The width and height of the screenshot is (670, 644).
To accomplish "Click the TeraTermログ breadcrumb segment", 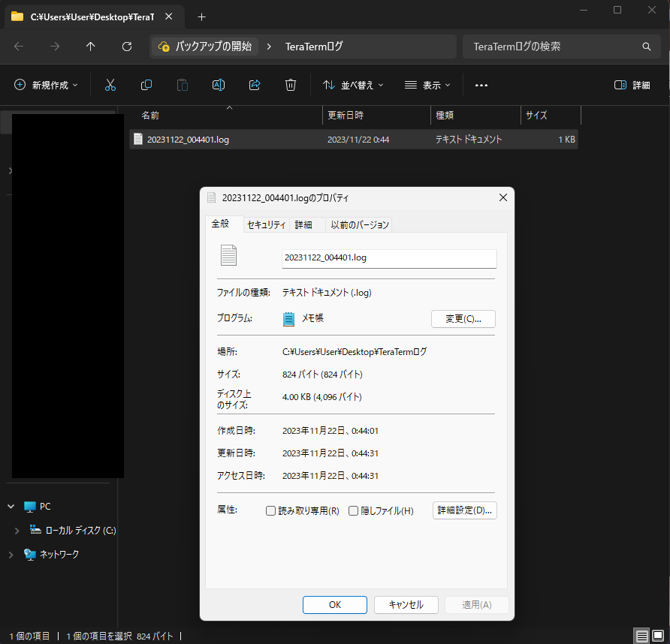I will click(314, 46).
